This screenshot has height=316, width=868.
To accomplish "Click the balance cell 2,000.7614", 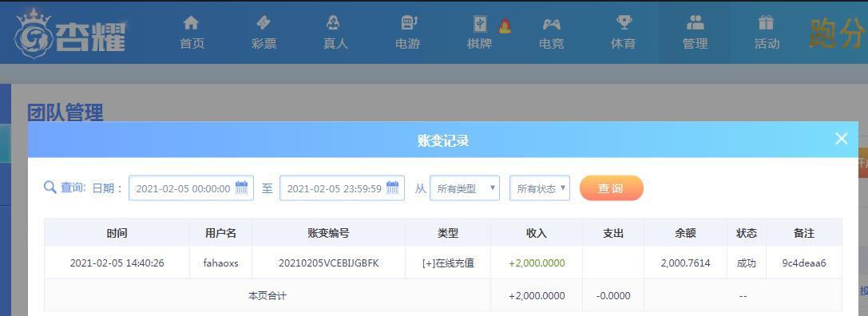I will click(685, 263).
